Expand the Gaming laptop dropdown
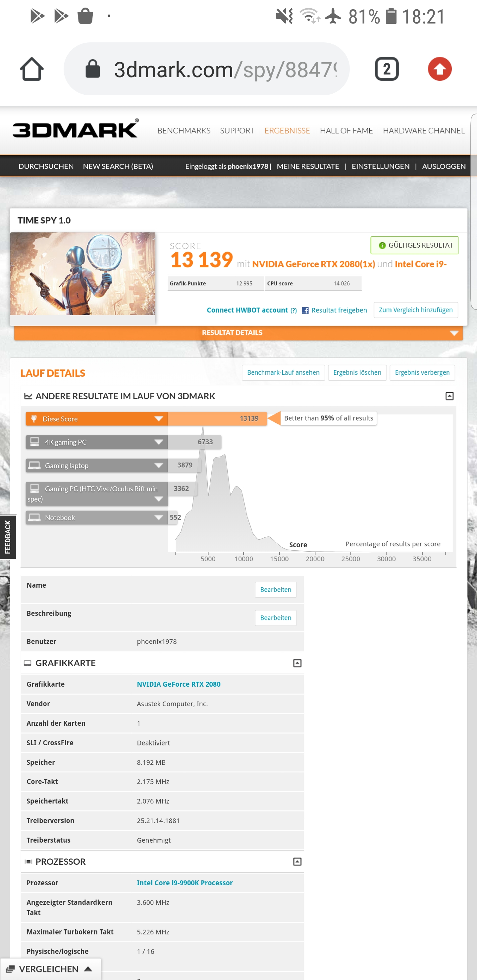The image size is (477, 980). (x=159, y=465)
